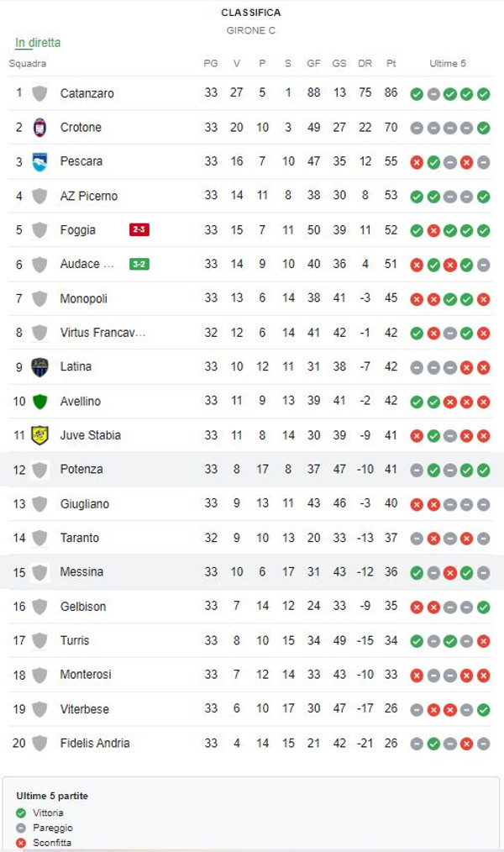Click the Latina team crest
The width and height of the screenshot is (504, 852).
[x=39, y=366]
